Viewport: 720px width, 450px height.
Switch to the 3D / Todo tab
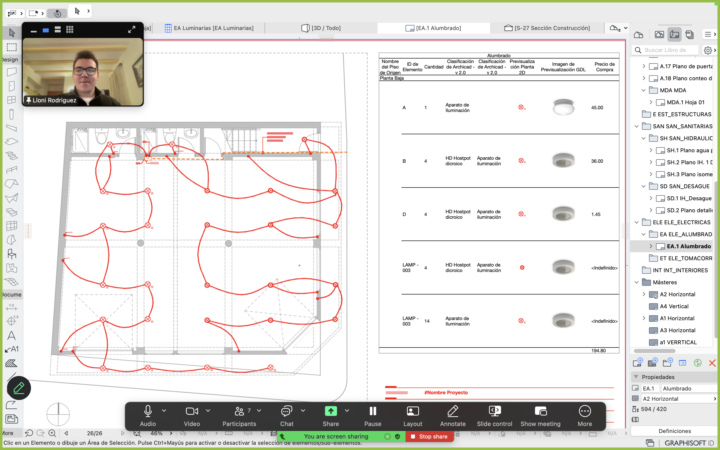coord(321,28)
